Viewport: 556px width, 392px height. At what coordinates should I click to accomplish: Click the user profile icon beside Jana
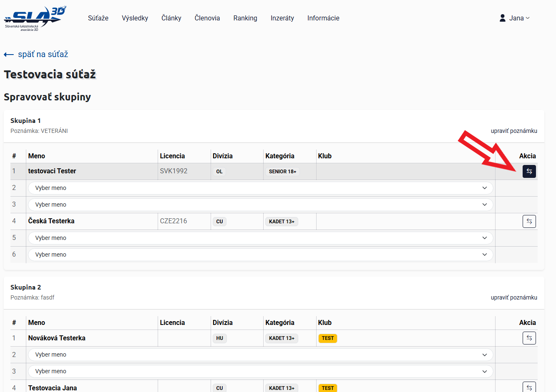click(x=503, y=18)
